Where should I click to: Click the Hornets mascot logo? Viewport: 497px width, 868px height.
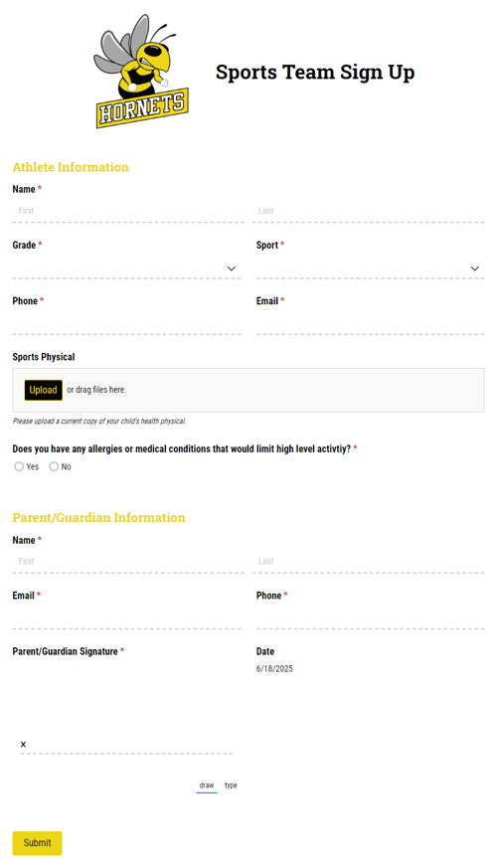142,72
